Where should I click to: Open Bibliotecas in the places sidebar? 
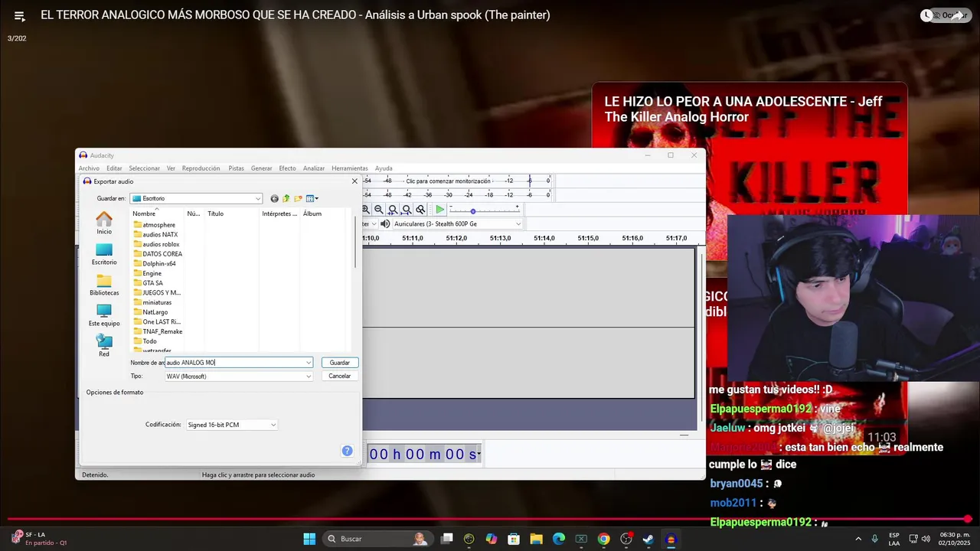104,285
